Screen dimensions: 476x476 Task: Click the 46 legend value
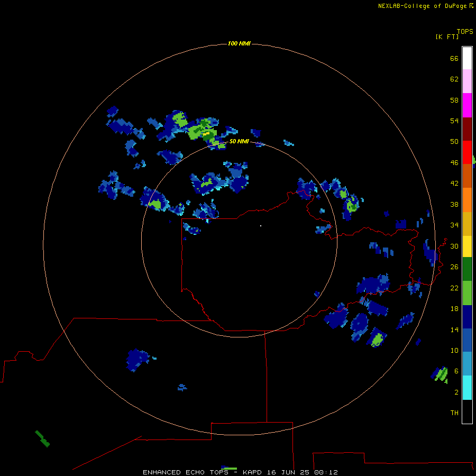tap(454, 163)
